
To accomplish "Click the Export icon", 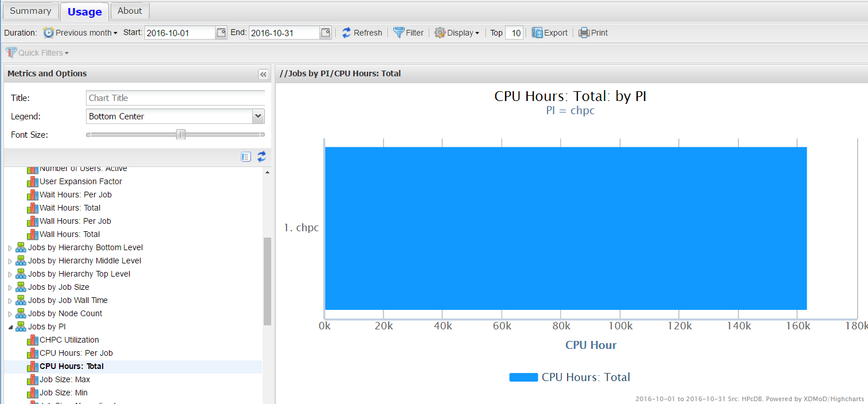I will coord(537,33).
